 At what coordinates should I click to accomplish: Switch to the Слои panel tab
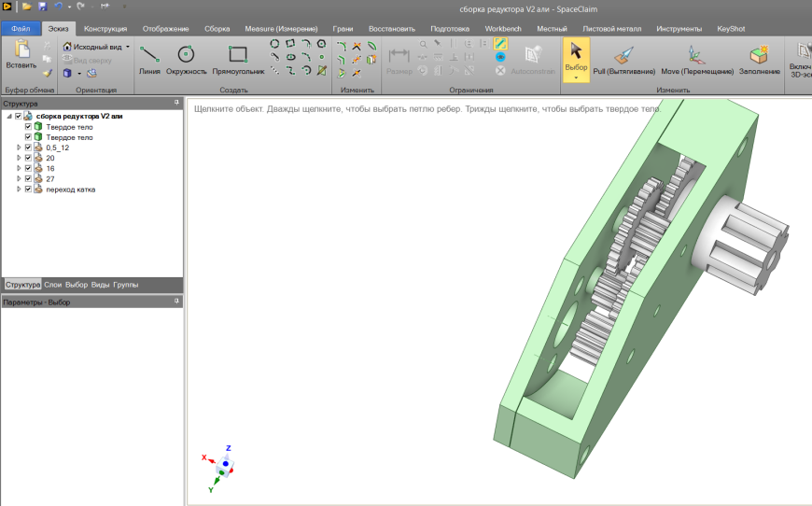[x=53, y=284]
